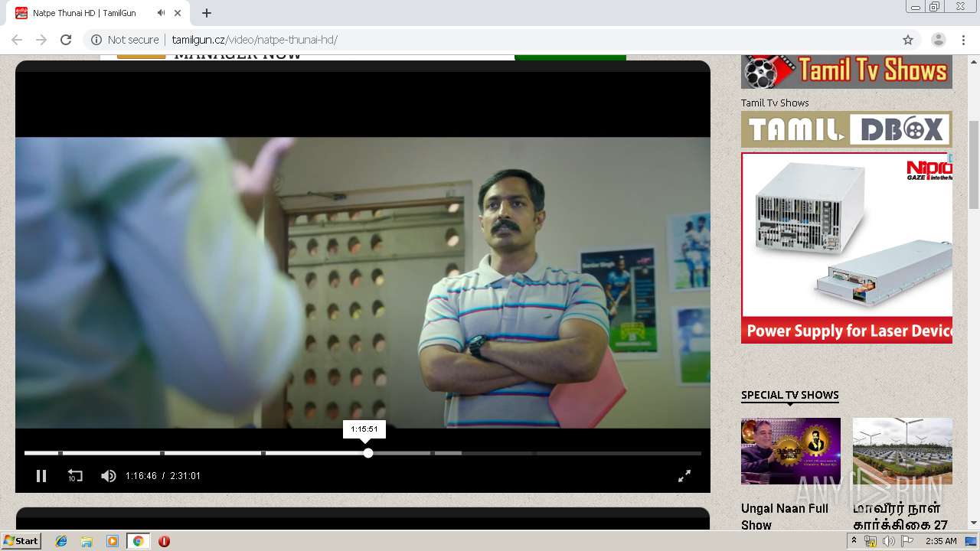Click the page vertical scrollbar thumb
980x551 pixels.
[974, 165]
